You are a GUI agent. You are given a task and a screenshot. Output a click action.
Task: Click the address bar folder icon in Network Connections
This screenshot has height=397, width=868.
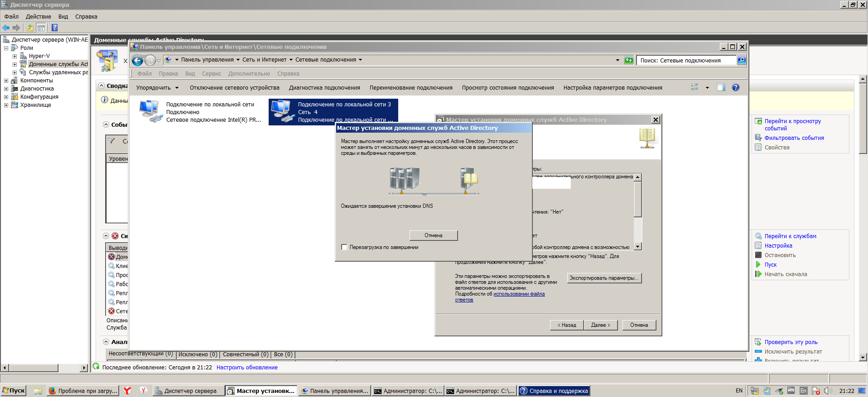coord(168,60)
